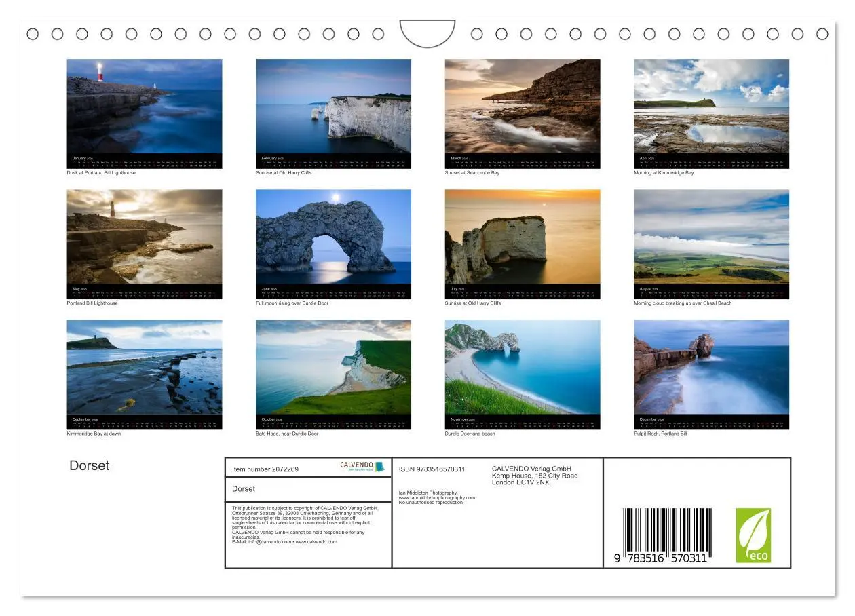Click the Calvendo logo in the info box
Screen dimensions: 855x616
point(362,467)
